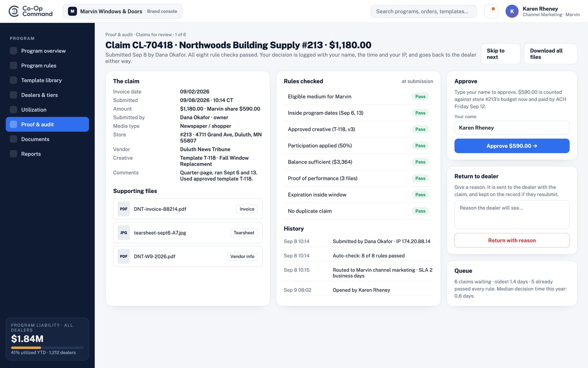Click Skip to next button
The image size is (588, 368).
click(x=501, y=54)
